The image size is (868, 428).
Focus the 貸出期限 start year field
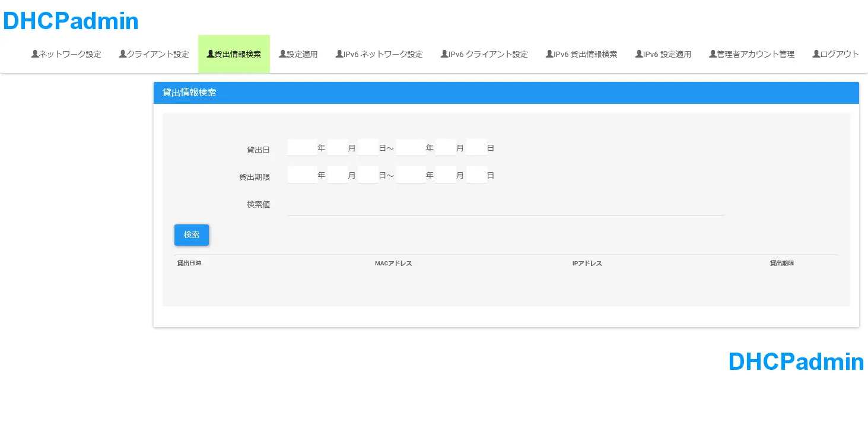[x=302, y=175]
